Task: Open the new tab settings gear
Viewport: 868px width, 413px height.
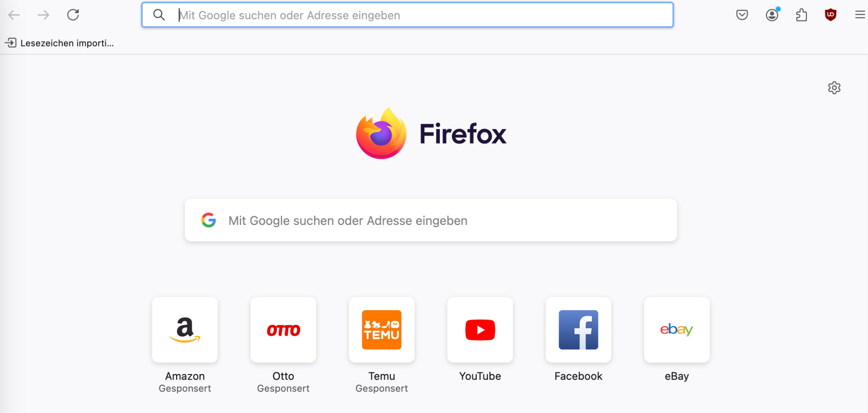Action: pyautogui.click(x=834, y=88)
